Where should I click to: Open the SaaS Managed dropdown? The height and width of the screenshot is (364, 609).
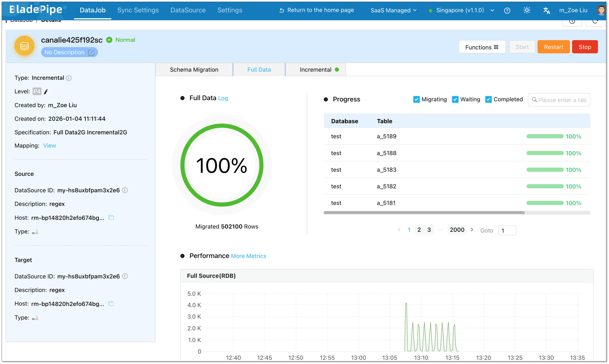click(x=393, y=10)
